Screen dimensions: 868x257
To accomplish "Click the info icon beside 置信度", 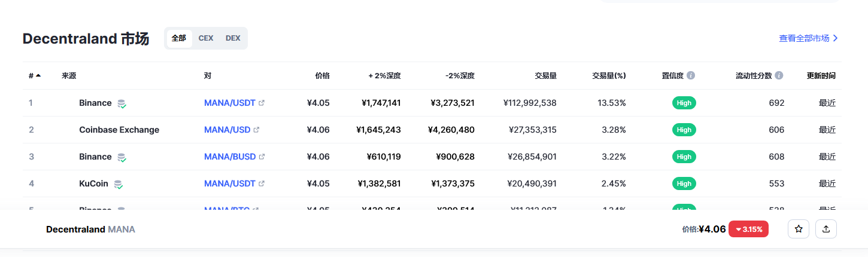I will click(x=691, y=76).
